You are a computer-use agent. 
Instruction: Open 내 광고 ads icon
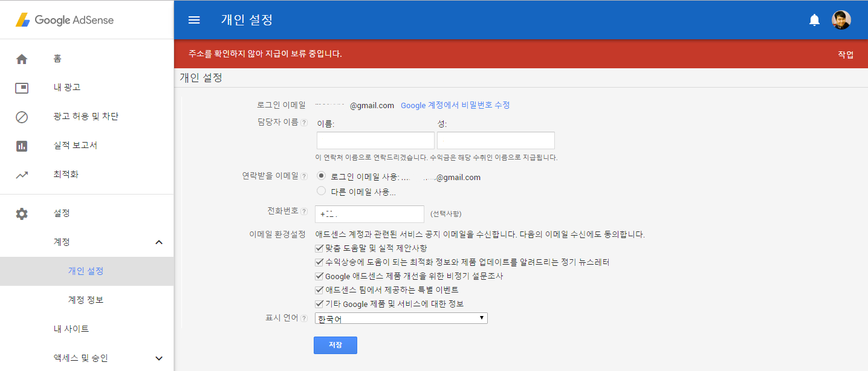22,88
